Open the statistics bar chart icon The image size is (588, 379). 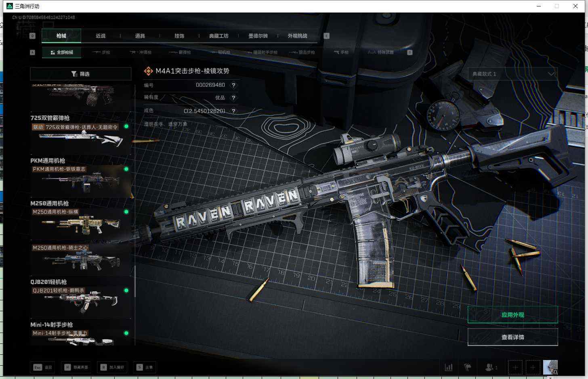coord(449,367)
